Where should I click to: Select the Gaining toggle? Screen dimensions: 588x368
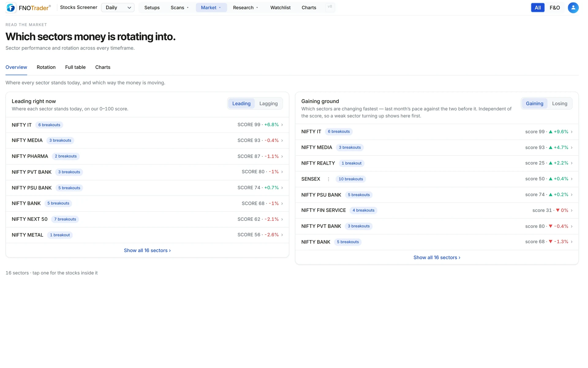(534, 104)
